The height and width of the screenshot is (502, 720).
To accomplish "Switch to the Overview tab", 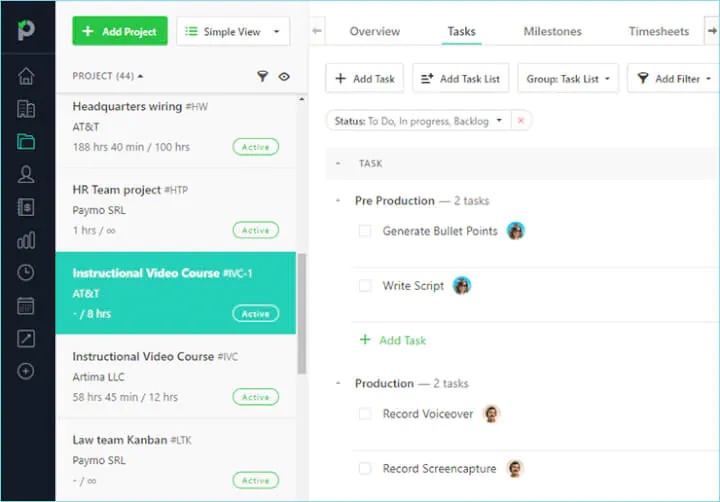I will coord(375,31).
